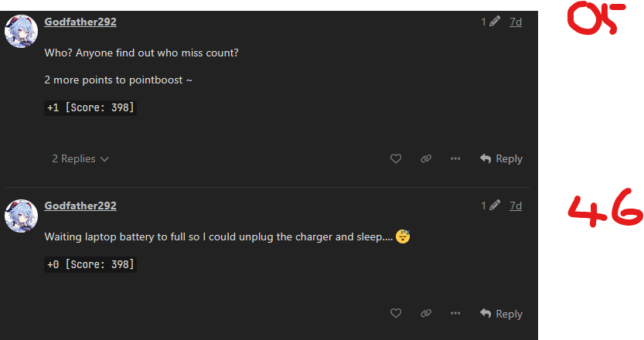Copy link of the laptop battery post

pyautogui.click(x=425, y=314)
